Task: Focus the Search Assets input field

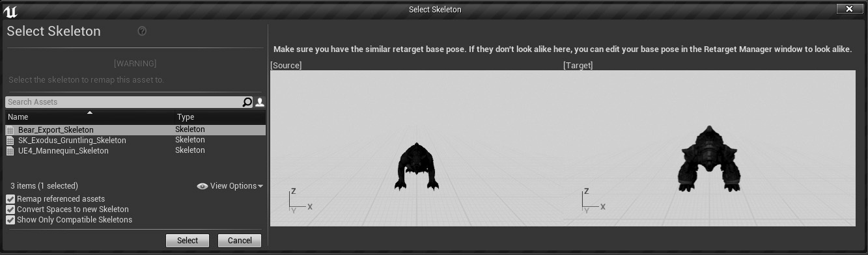Action: [x=124, y=102]
